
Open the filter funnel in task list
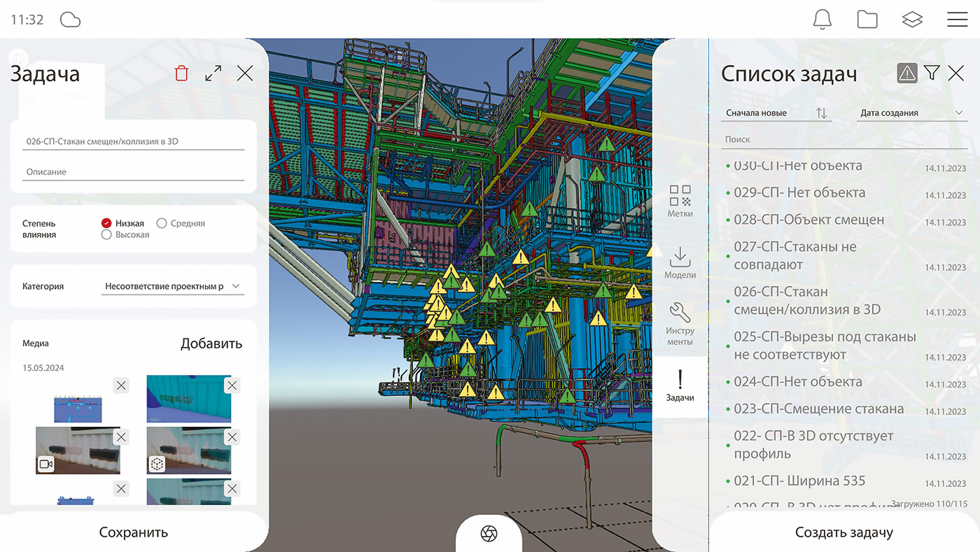tap(931, 73)
